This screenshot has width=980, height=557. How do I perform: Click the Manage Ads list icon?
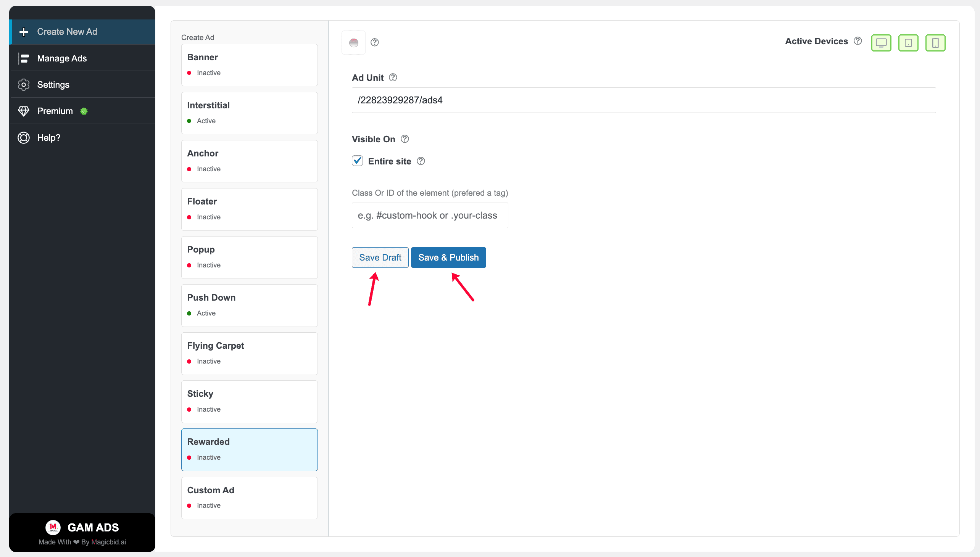click(24, 58)
